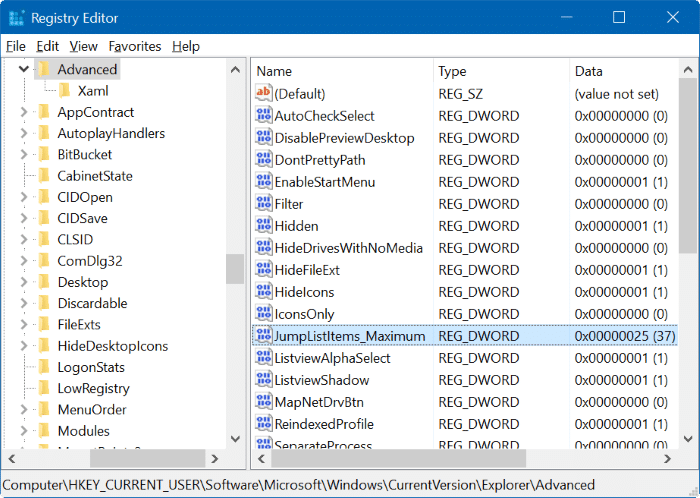
Task: Click REG_SZ type of (Default) row
Action: pos(460,94)
